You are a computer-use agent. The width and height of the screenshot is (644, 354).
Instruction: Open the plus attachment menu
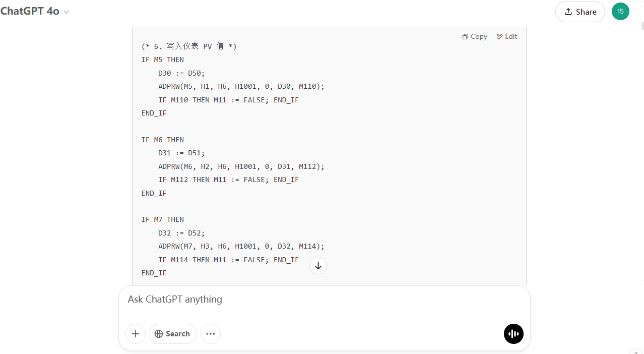coord(136,334)
